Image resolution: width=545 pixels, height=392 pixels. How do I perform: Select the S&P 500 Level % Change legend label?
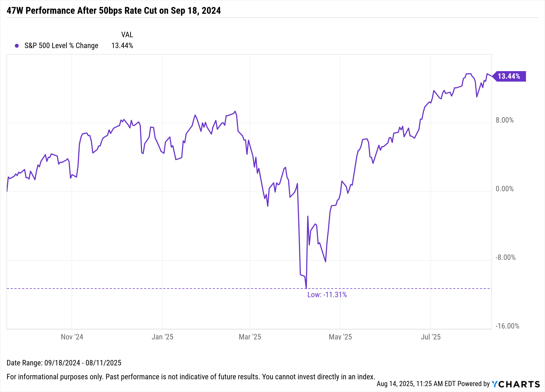click(61, 45)
